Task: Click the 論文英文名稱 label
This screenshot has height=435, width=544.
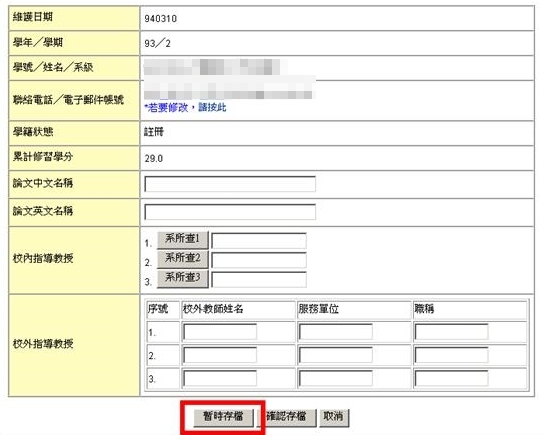Action: point(43,211)
